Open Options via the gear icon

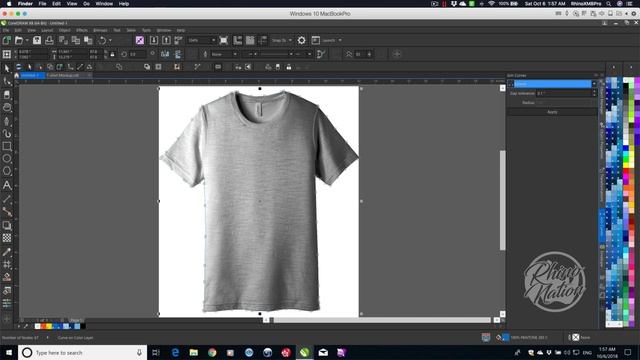click(x=301, y=40)
